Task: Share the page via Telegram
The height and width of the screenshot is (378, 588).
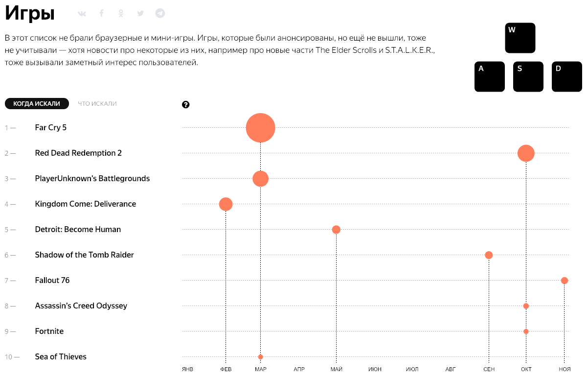Action: [x=160, y=13]
